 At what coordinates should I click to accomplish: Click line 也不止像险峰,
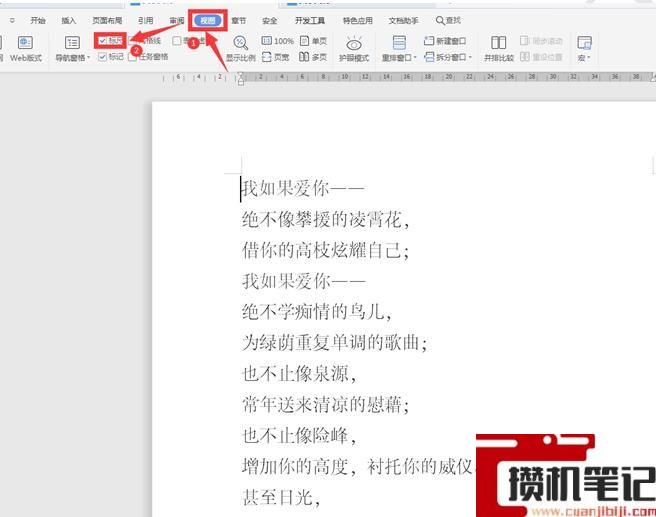click(299, 435)
